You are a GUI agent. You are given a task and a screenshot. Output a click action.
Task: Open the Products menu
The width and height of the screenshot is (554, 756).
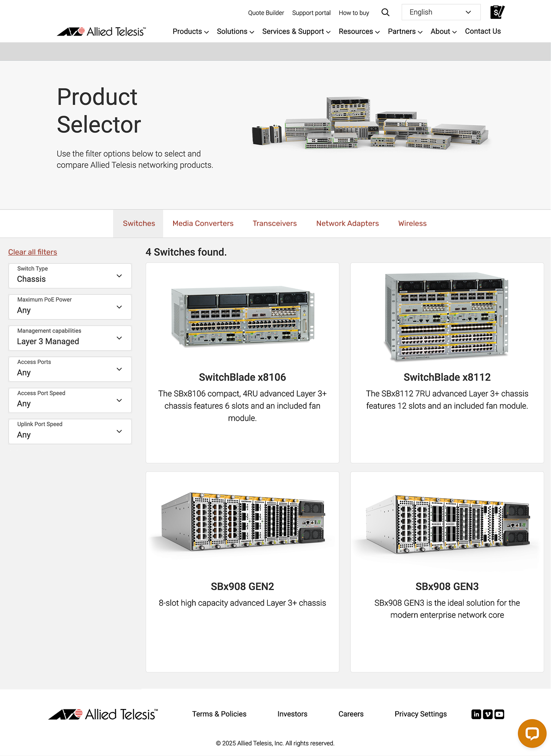click(190, 31)
